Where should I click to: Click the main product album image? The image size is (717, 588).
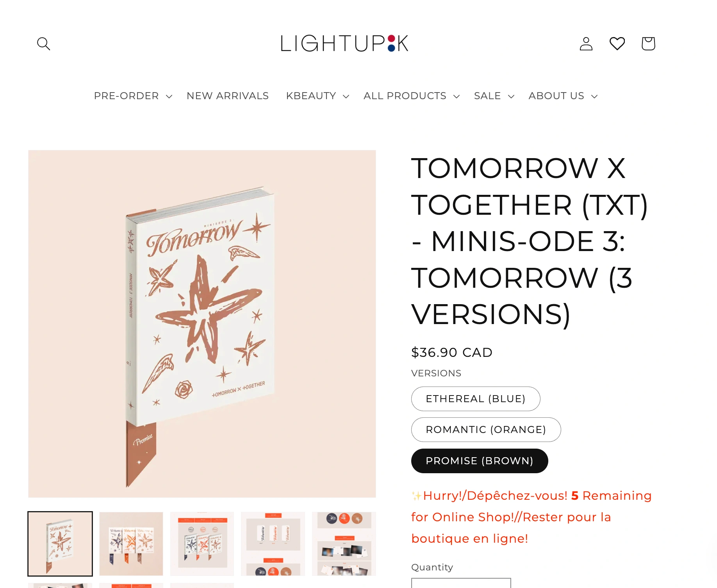click(x=202, y=324)
